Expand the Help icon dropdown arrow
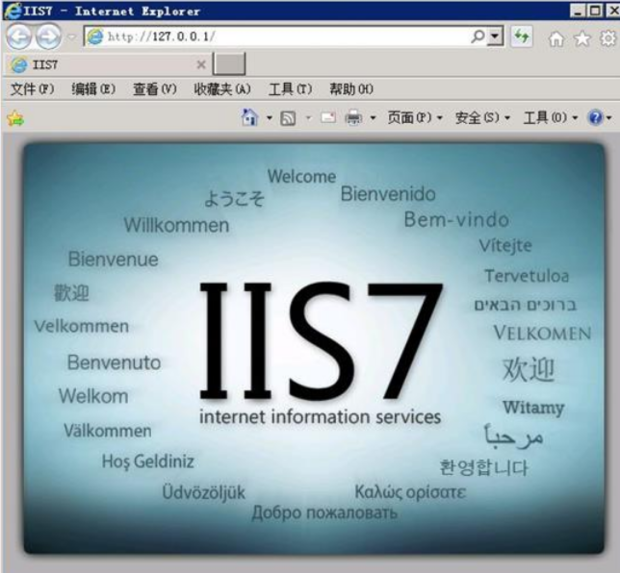Image resolution: width=620 pixels, height=573 pixels. point(609,118)
